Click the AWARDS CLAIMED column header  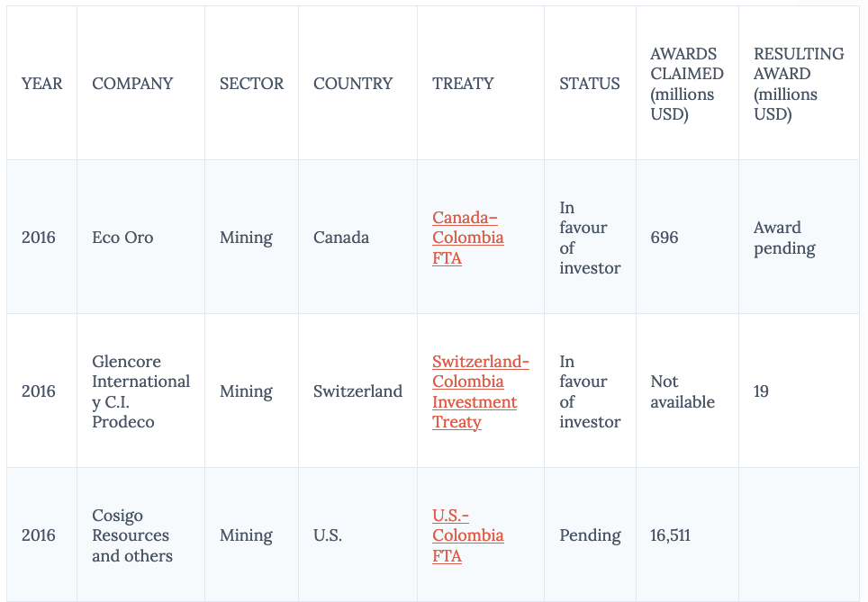click(686, 84)
